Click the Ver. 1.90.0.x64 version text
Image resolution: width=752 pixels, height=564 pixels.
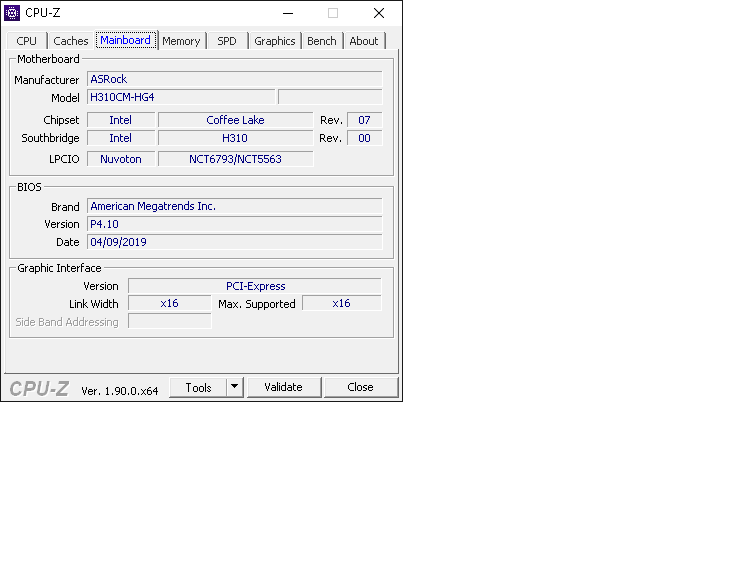click(x=120, y=391)
